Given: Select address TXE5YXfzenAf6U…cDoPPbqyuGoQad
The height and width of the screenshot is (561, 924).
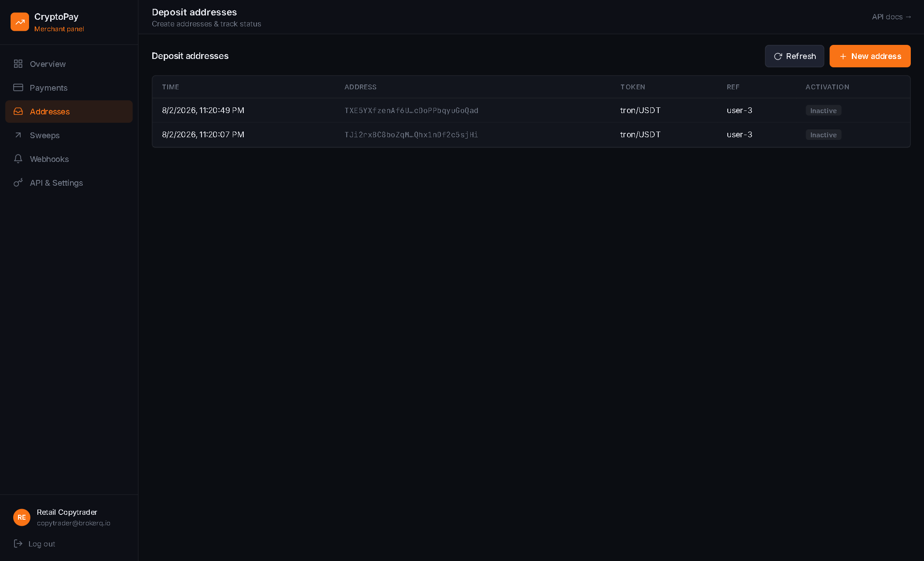Looking at the screenshot, I should [411, 110].
